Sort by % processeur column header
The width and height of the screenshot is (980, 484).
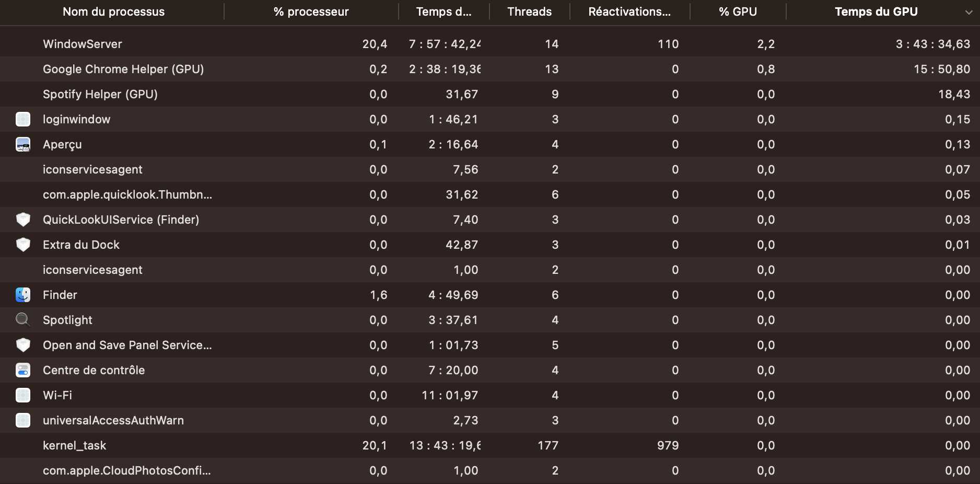[311, 11]
